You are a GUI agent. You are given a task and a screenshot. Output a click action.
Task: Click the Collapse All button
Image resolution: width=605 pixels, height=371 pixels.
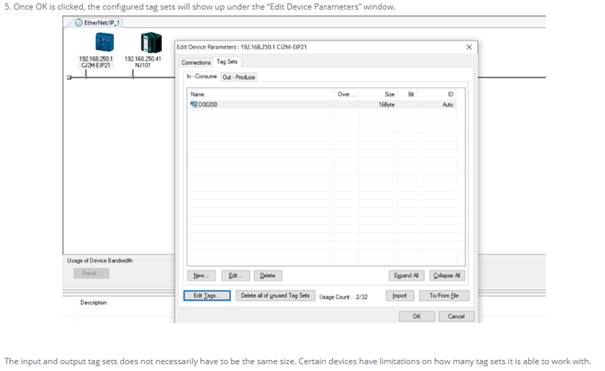[447, 275]
